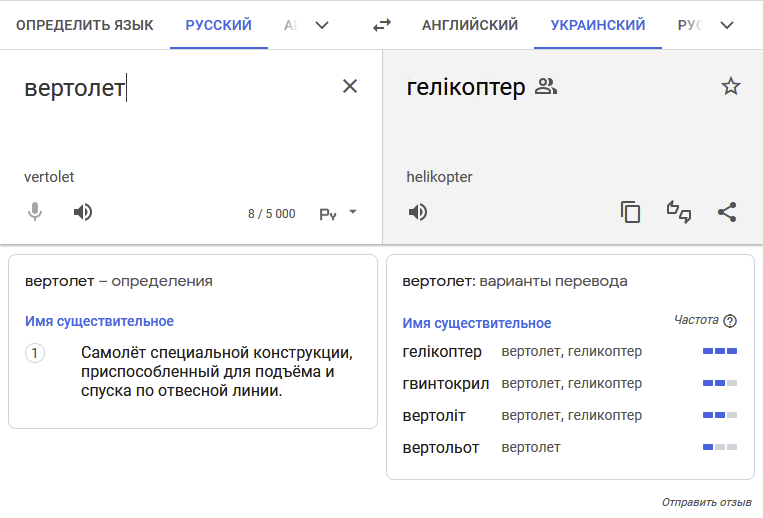Screen dimensions: 763x518
Task: Listen to the source text pronunciation
Action: (x=83, y=212)
